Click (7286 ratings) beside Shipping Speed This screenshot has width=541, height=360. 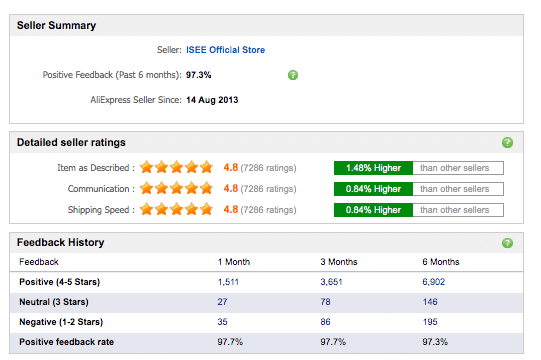pos(268,210)
